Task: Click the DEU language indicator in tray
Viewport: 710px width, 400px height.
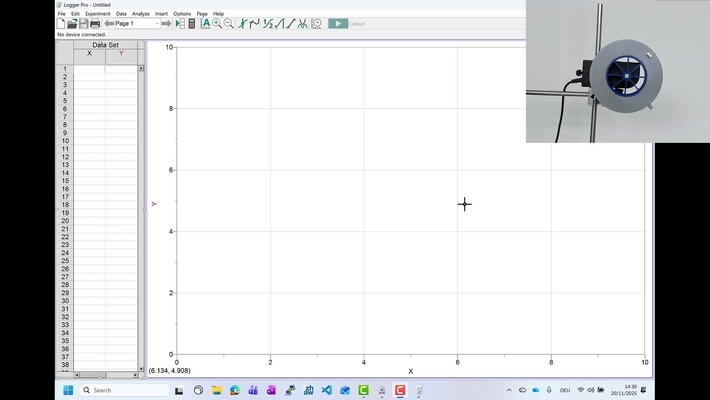Action: (565, 390)
